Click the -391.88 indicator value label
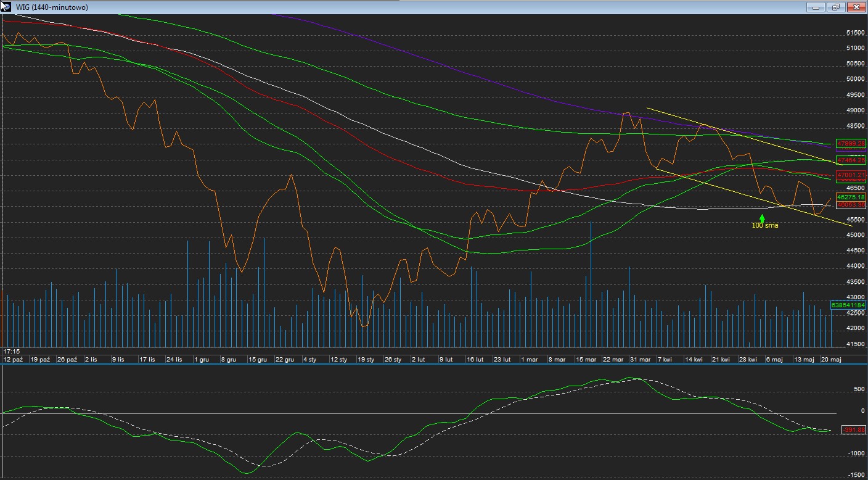This screenshot has width=868, height=480. (853, 430)
